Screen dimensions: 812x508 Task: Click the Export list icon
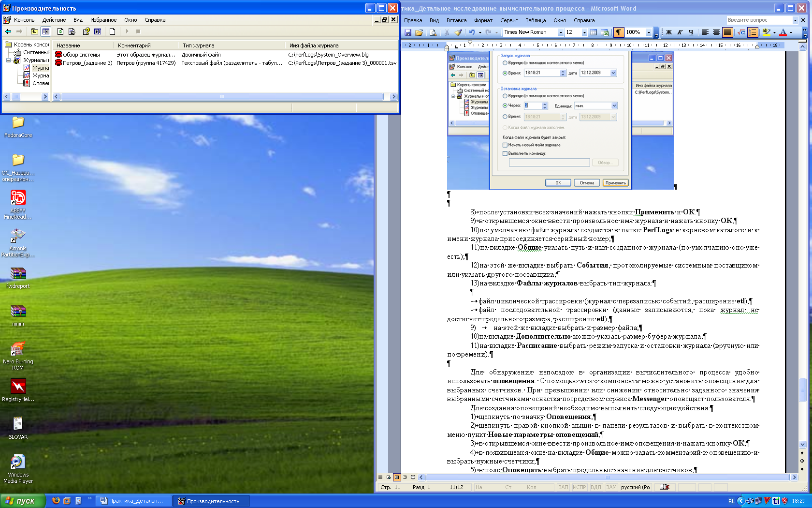[x=72, y=31]
